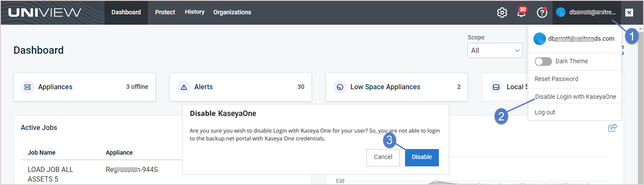Open the Low Space Appliances card
This screenshot has width=644, height=185.
point(397,87)
